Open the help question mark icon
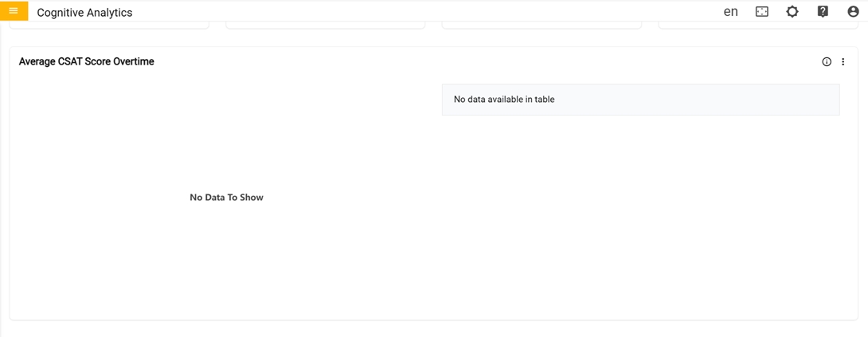 point(823,12)
